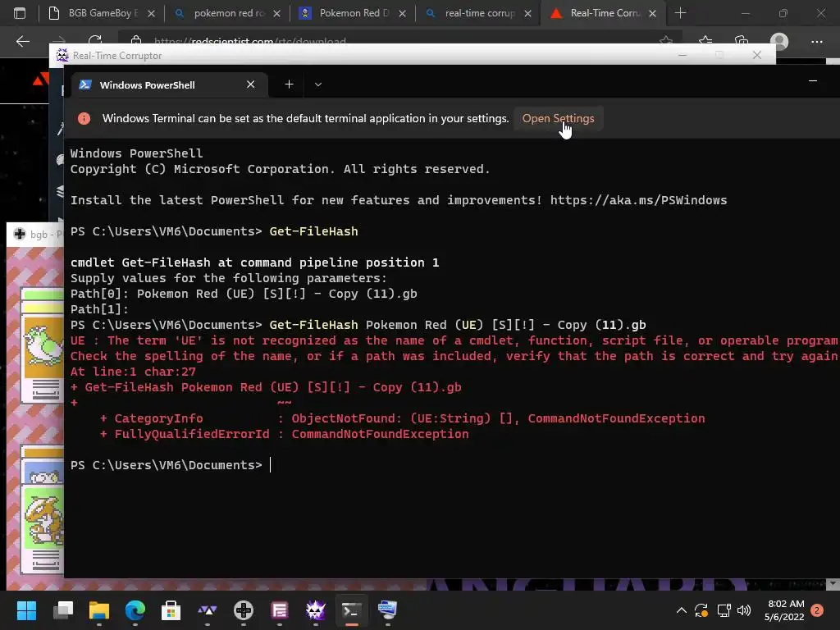Switch to the real-time corrup search tab

479,13
